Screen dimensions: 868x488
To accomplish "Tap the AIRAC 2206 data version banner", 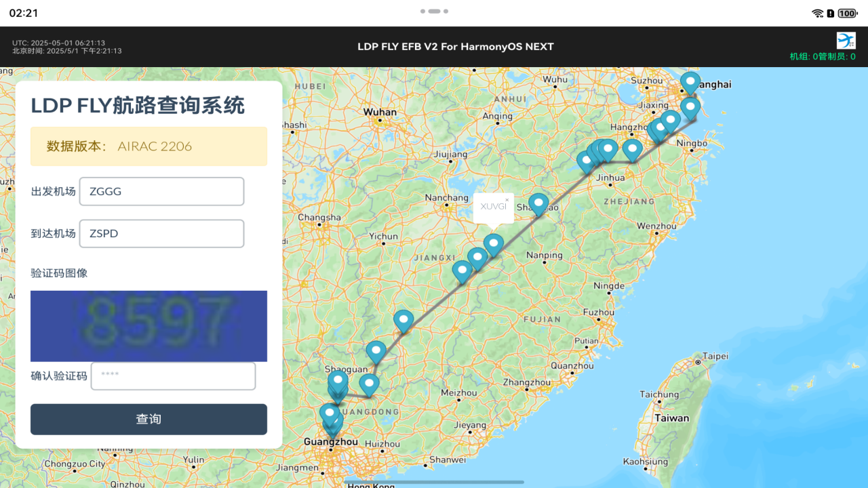I will [149, 146].
